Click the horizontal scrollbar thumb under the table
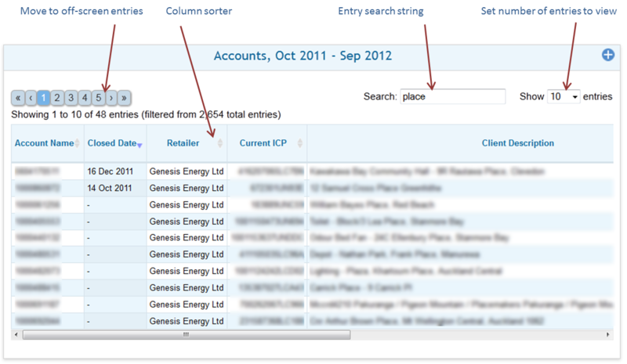Screen dimensions: 627x364 186,334
